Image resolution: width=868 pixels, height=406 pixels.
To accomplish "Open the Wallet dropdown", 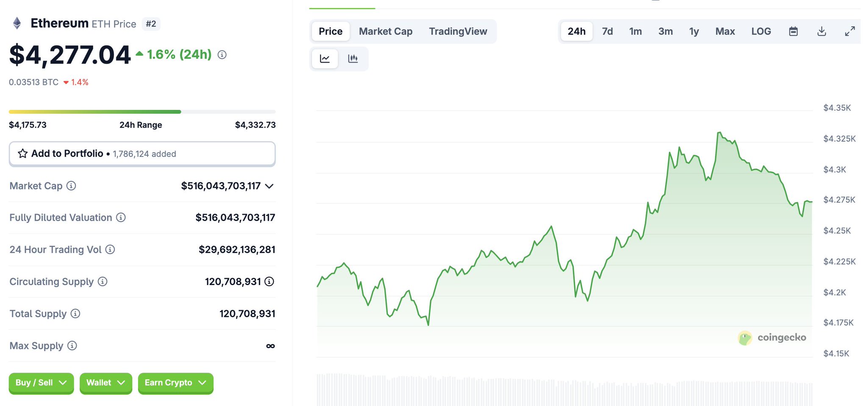I will point(106,383).
